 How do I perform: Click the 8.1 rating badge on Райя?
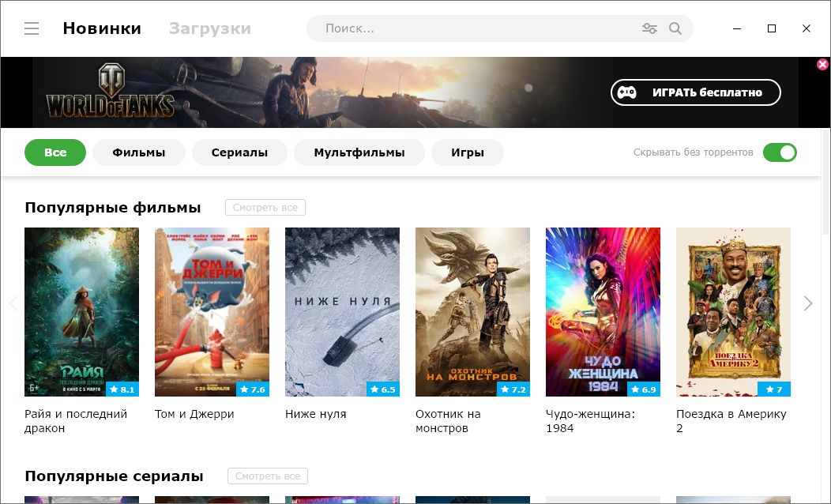coord(122,389)
